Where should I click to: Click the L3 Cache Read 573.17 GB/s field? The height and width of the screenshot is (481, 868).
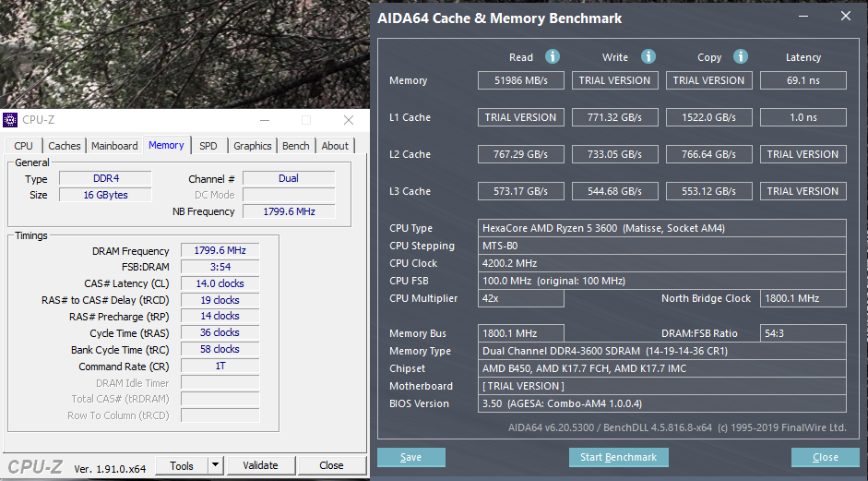point(521,191)
